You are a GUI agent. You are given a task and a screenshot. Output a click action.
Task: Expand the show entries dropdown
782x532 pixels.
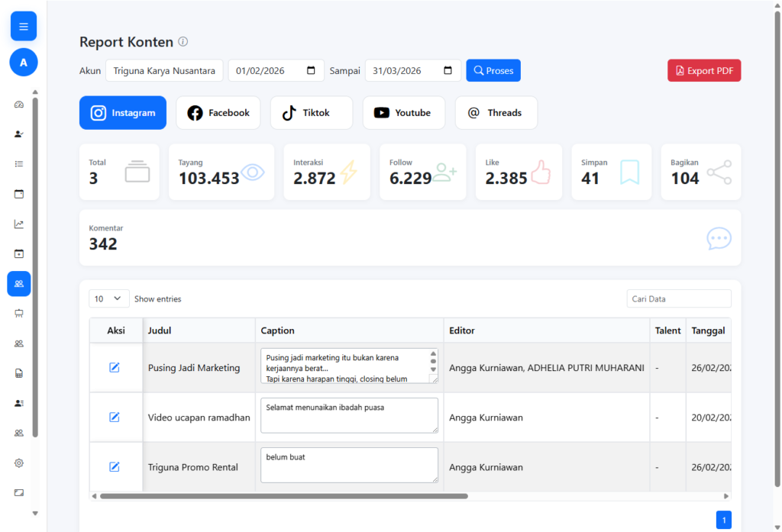(x=108, y=299)
